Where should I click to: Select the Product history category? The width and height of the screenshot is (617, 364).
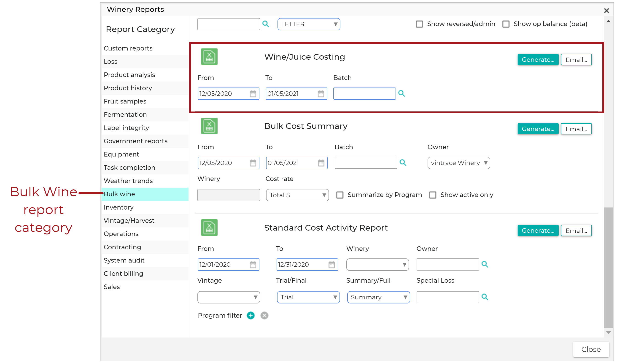[x=145, y=88]
